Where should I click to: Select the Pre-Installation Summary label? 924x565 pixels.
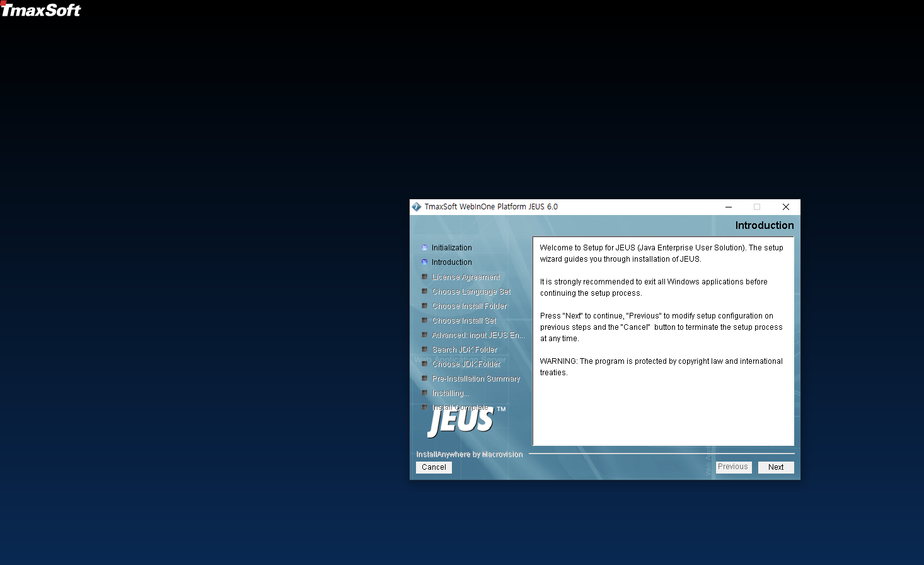tap(476, 378)
